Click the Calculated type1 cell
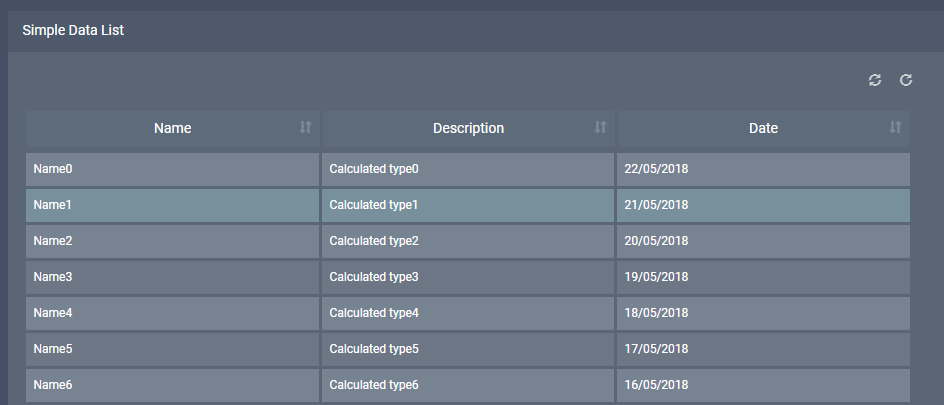Image resolution: width=944 pixels, height=405 pixels. pos(468,205)
